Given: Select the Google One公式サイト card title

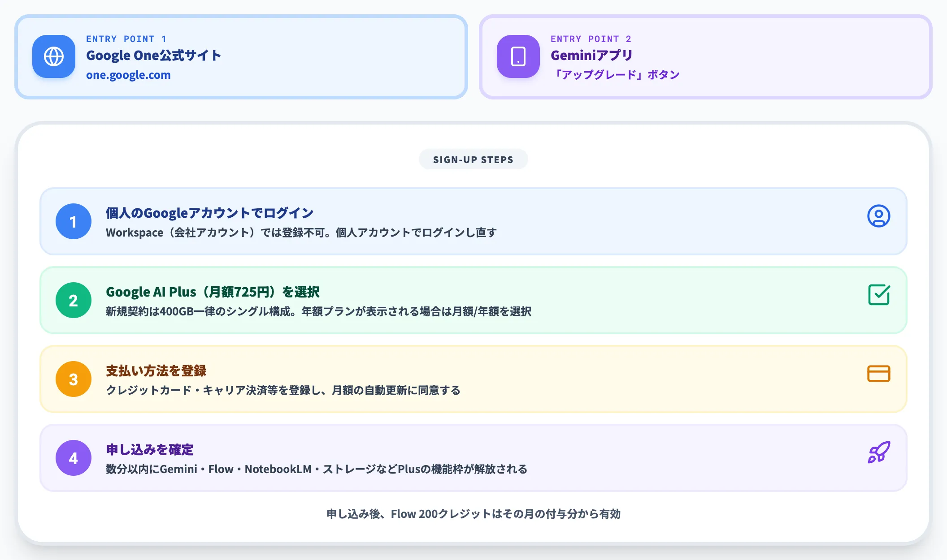Looking at the screenshot, I should coord(154,55).
